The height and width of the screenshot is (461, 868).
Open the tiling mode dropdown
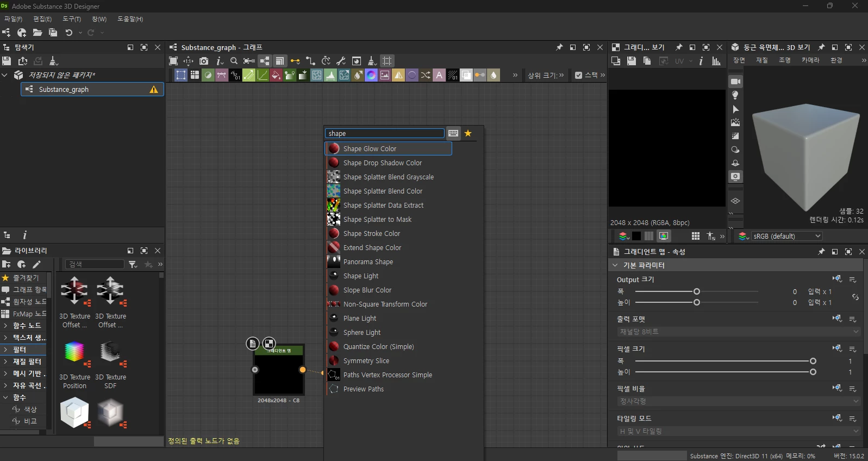[739, 431]
